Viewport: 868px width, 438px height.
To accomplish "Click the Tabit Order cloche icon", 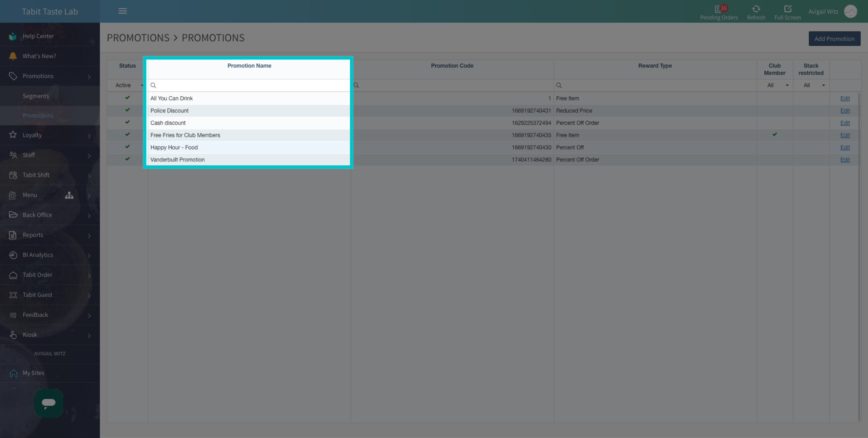I will coord(13,275).
